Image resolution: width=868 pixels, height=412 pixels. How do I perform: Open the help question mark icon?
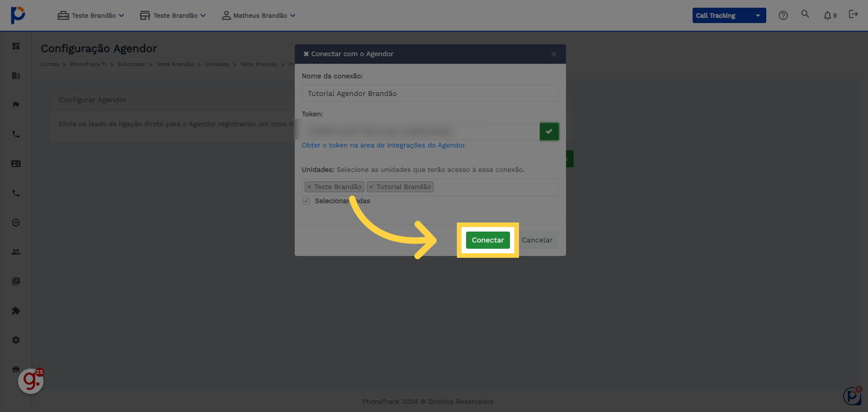click(x=783, y=15)
